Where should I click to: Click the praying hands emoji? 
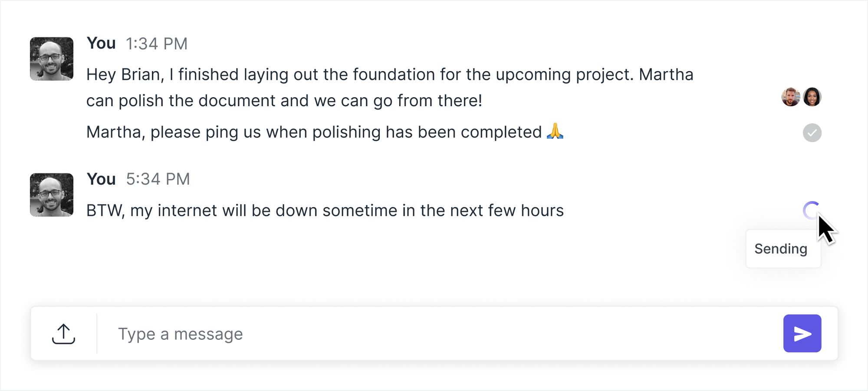[555, 131]
